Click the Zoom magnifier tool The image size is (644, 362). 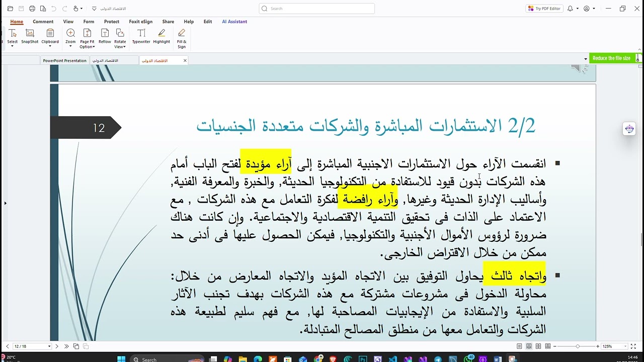(70, 36)
